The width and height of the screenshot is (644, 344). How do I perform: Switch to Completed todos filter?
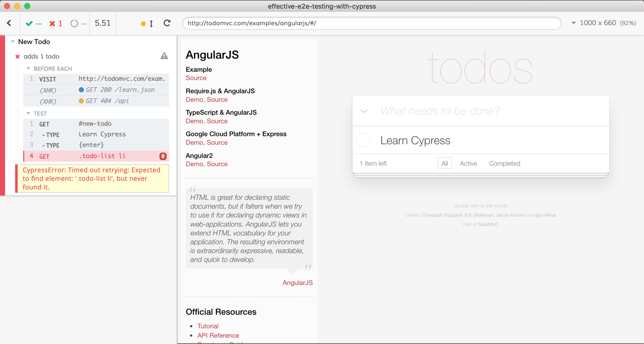(504, 163)
